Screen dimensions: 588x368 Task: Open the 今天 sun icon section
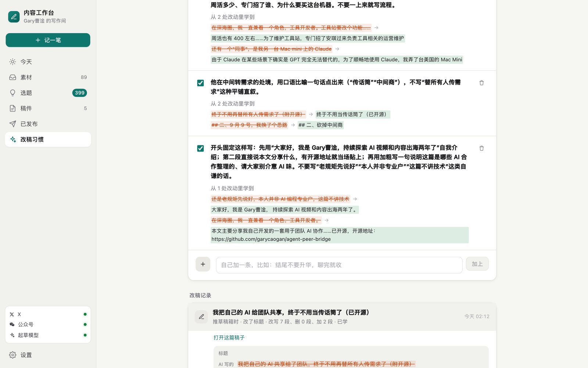[x=48, y=62]
